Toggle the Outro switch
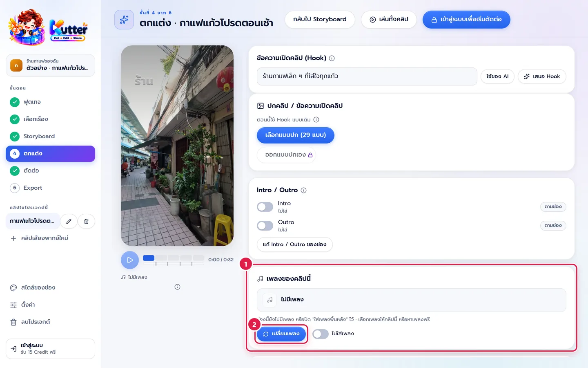Screen dimensions: 588x368 [x=265, y=226]
